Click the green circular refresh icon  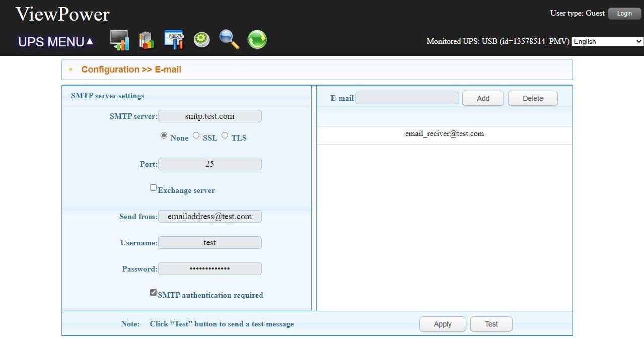257,39
